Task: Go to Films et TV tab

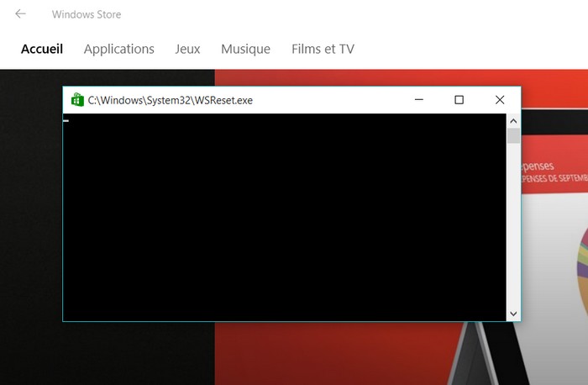Action: pyautogui.click(x=323, y=49)
